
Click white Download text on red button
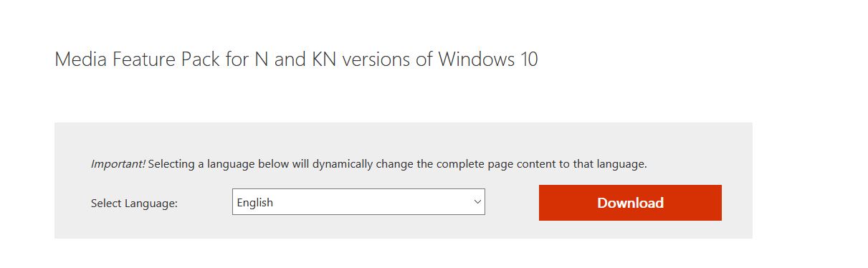tap(630, 203)
